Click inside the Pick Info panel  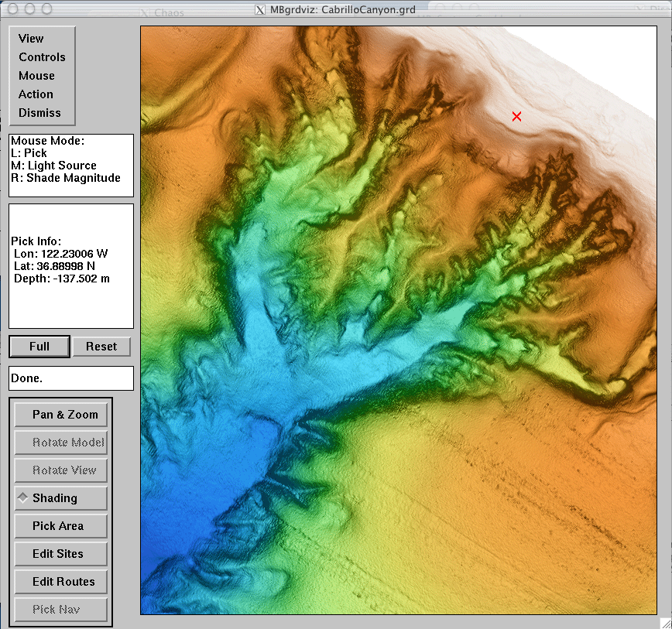click(x=70, y=265)
